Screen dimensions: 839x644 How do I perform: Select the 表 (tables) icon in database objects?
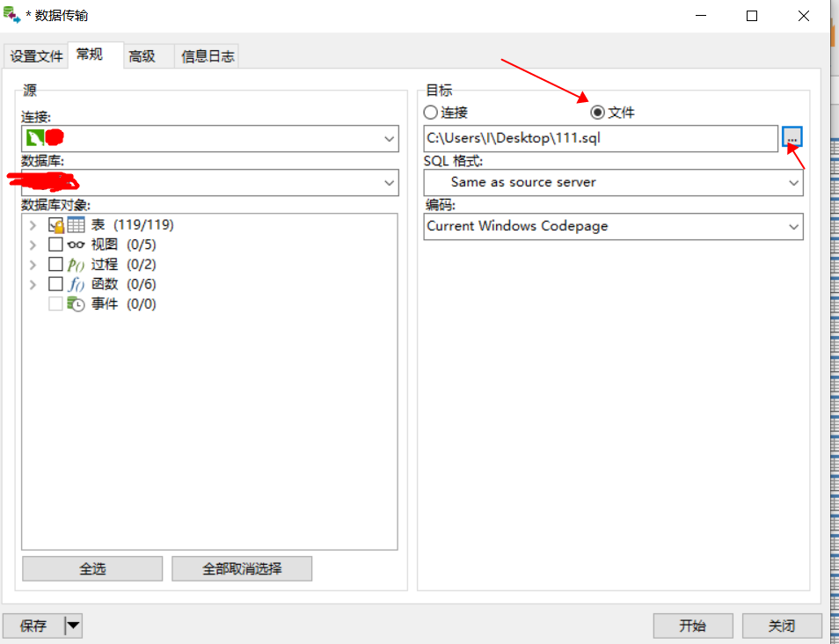[76, 225]
